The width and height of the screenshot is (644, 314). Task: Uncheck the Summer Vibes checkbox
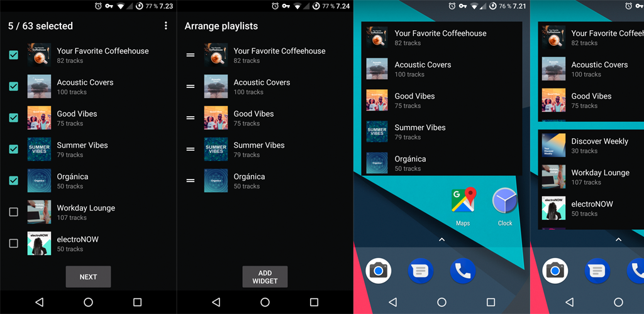click(x=14, y=149)
